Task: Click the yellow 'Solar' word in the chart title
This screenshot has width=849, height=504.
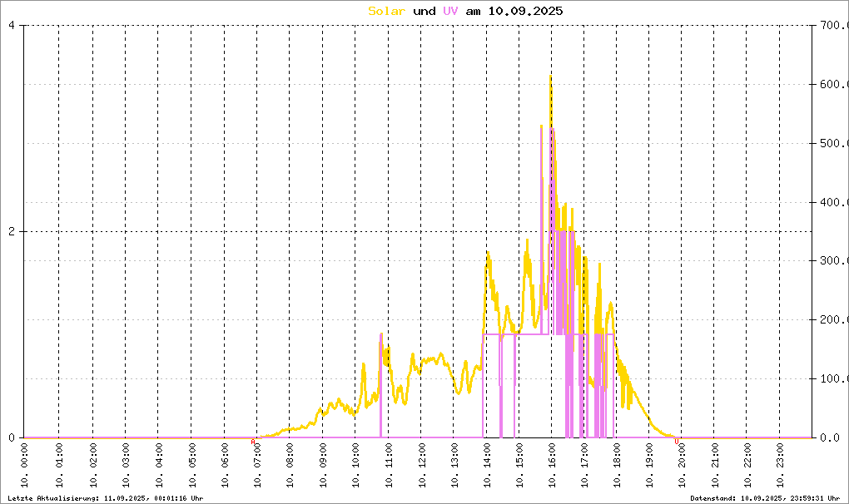Action: pos(386,11)
